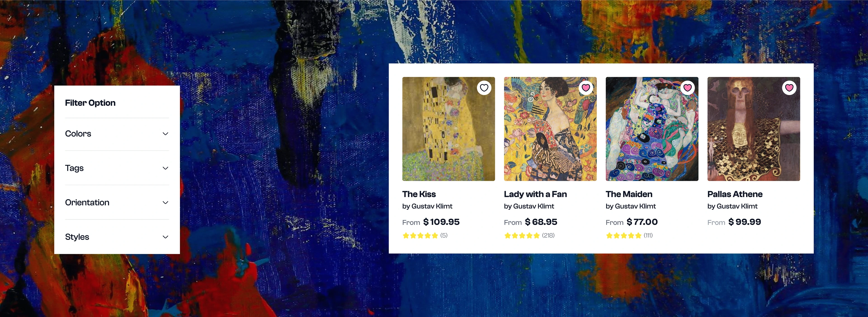The image size is (868, 317).
Task: Select the Orientation filter label
Action: pos(87,202)
